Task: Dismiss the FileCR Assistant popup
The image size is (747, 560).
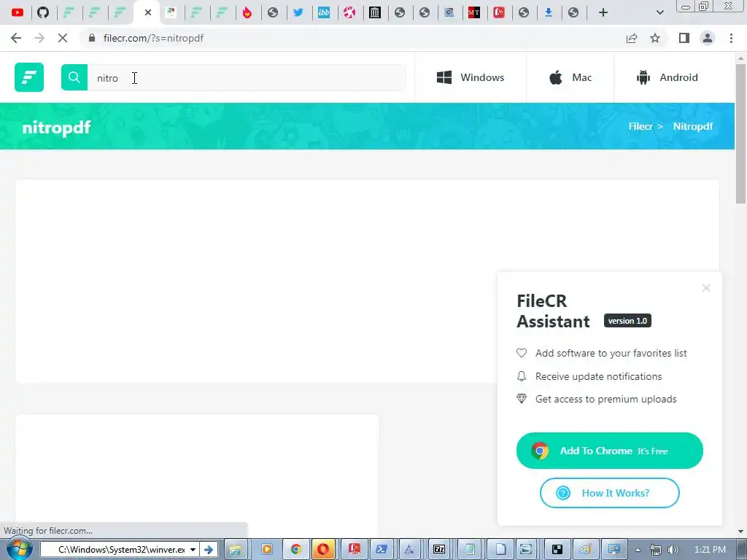Action: [706, 288]
